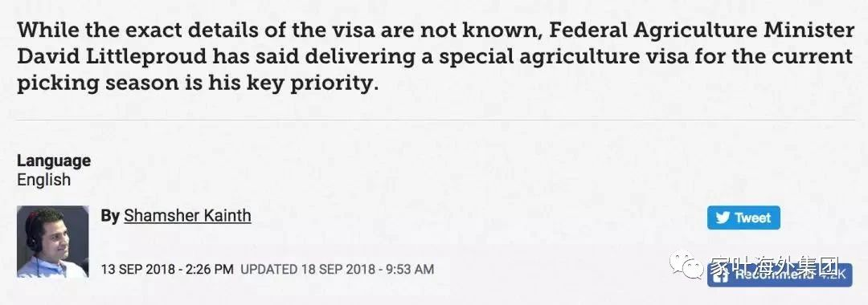Click the 13 SEP 2018 publish timestamp
Screen dimensions: 868x305
click(167, 270)
